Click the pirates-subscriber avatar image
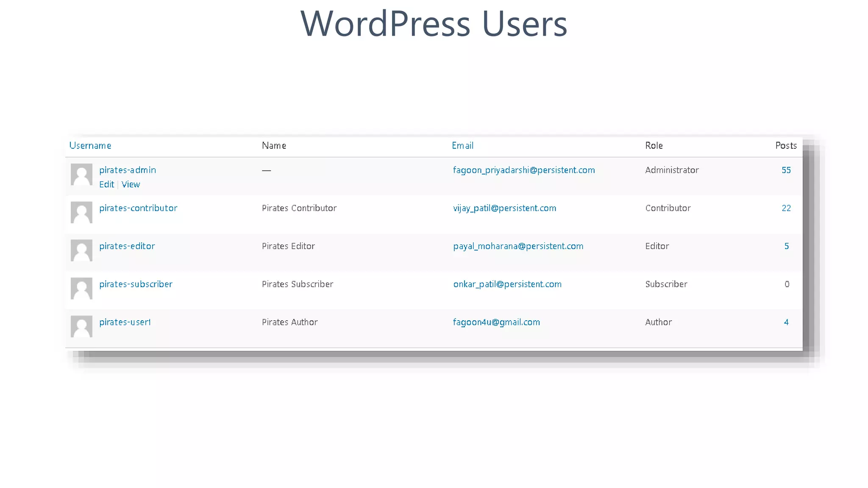The height and width of the screenshot is (488, 868). click(x=81, y=288)
